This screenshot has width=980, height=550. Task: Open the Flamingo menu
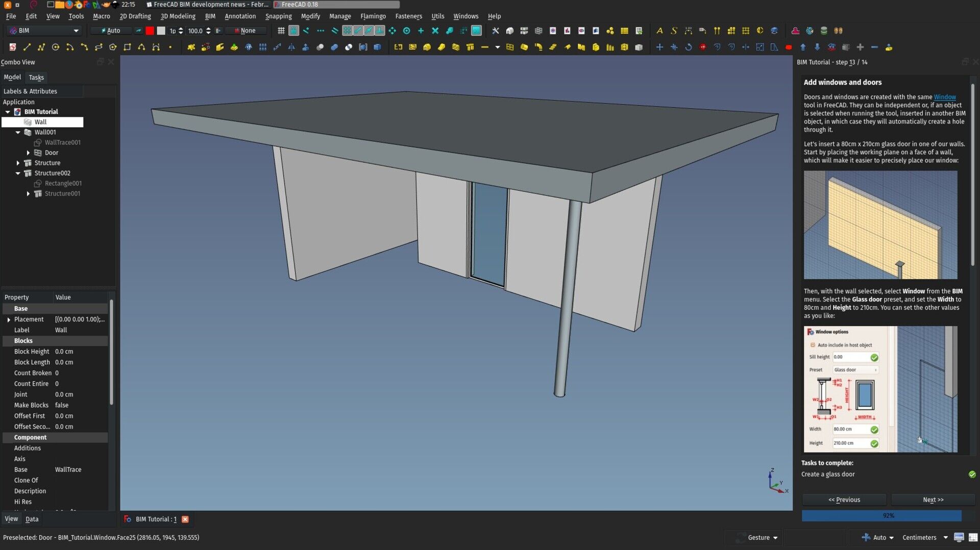373,16
